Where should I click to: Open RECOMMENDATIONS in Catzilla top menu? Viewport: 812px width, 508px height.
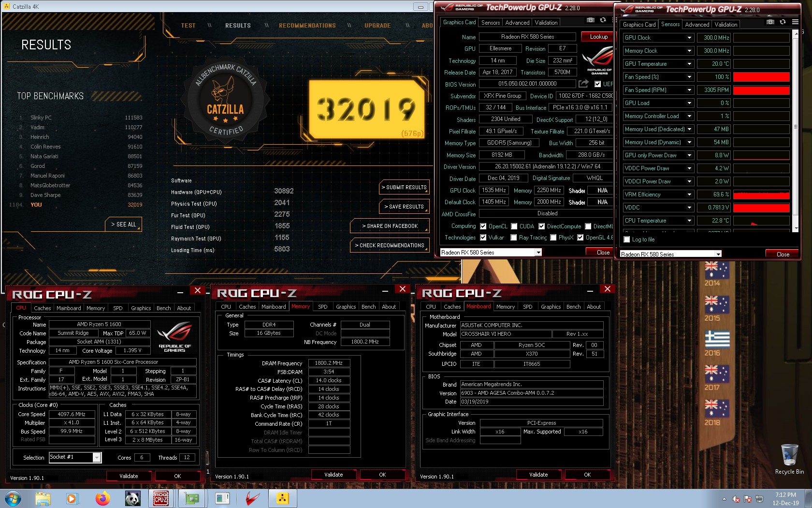307,26
